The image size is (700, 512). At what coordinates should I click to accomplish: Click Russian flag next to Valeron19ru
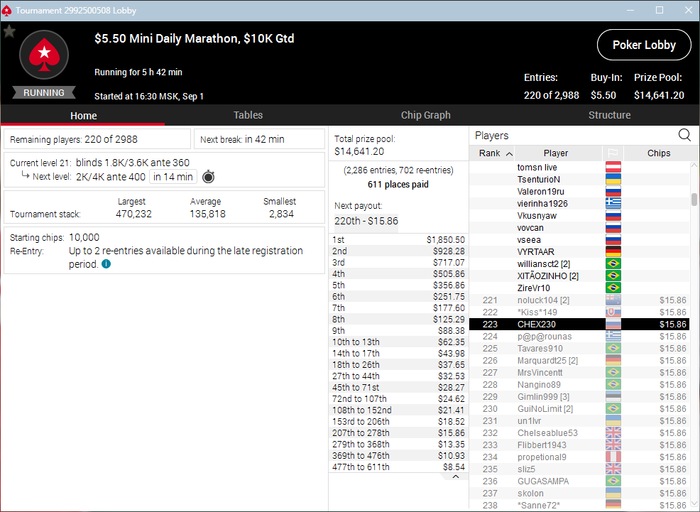[613, 191]
